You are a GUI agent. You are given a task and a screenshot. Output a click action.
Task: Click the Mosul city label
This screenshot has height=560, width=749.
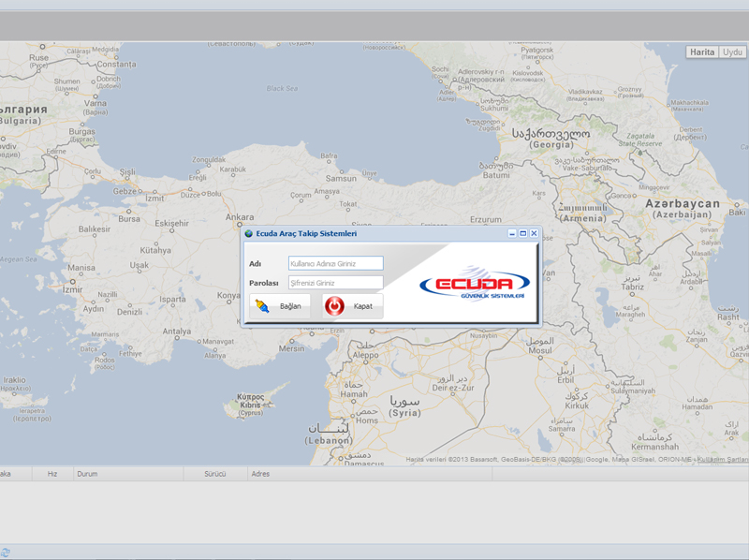tap(540, 350)
